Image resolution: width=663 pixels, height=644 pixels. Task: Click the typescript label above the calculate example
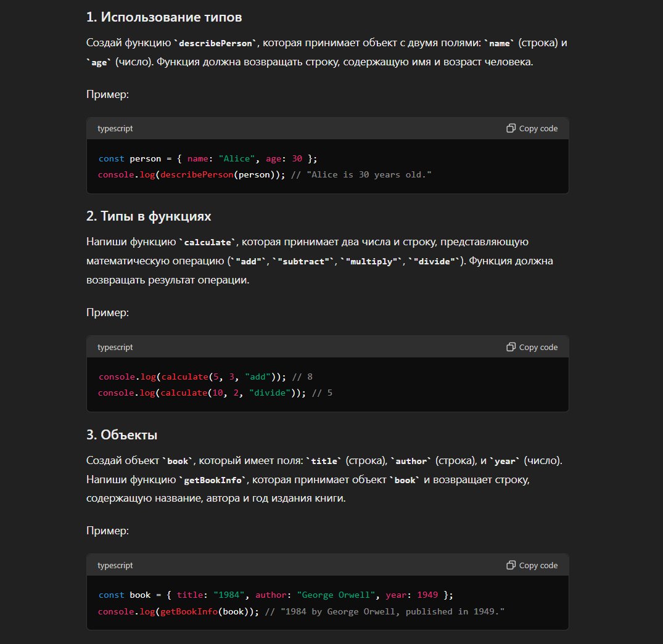pyautogui.click(x=115, y=347)
